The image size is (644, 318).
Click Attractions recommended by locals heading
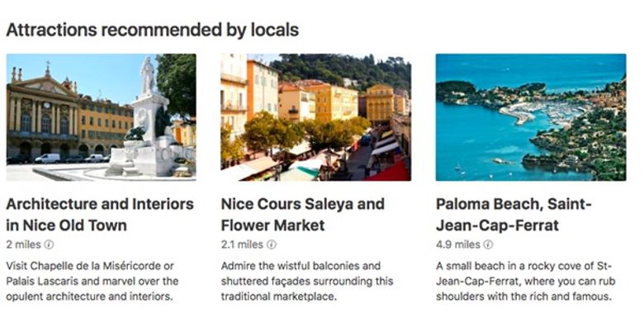tap(153, 30)
